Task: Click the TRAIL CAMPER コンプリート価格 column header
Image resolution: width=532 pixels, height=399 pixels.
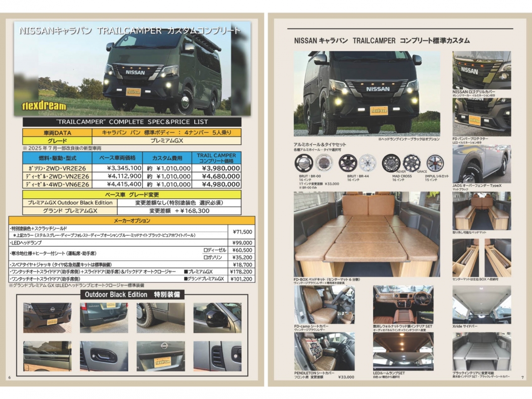Action: click(217, 158)
